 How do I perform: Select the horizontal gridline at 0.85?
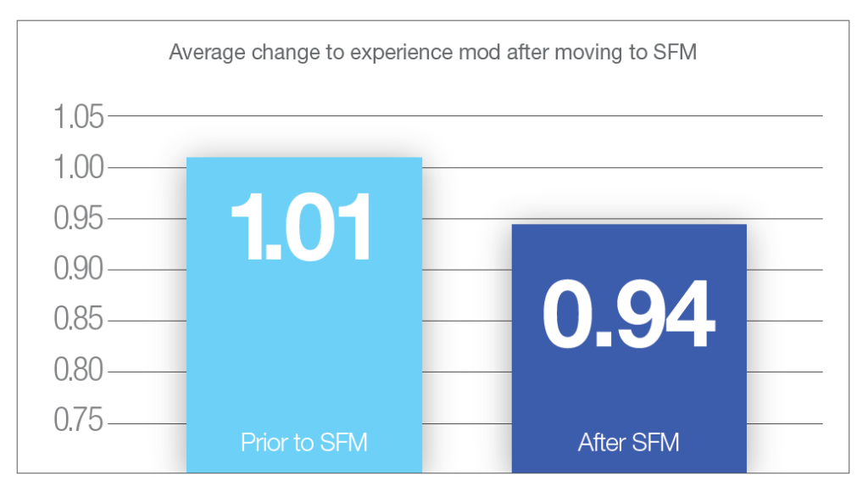tap(466, 321)
